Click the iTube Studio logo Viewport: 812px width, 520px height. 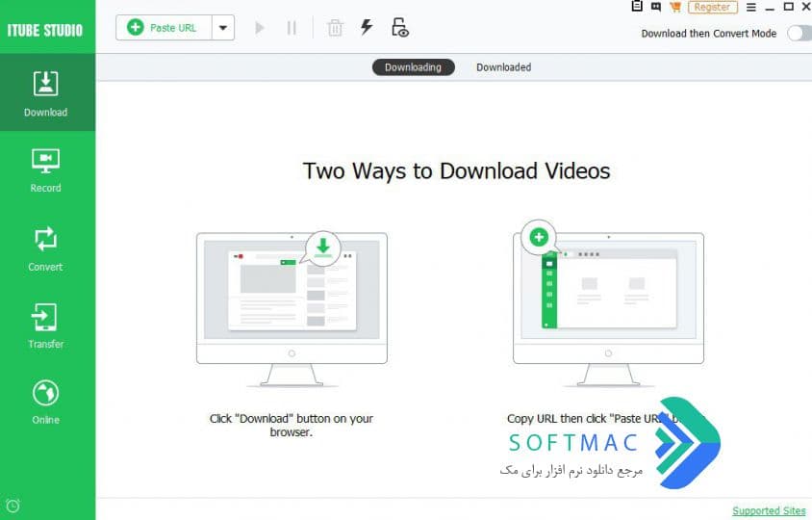click(45, 30)
